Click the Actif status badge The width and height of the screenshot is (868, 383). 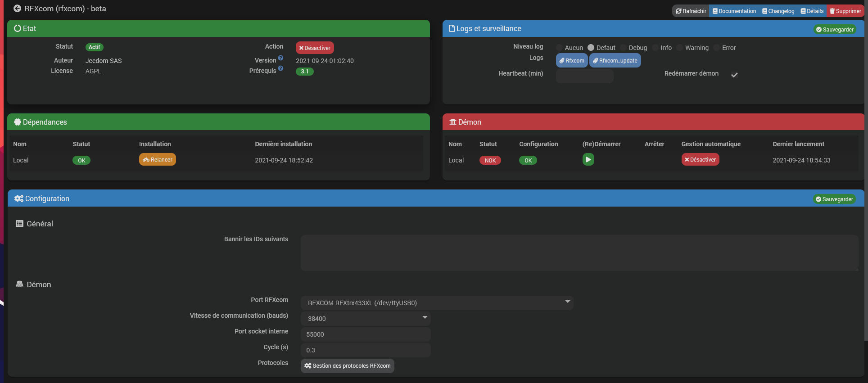coord(95,47)
